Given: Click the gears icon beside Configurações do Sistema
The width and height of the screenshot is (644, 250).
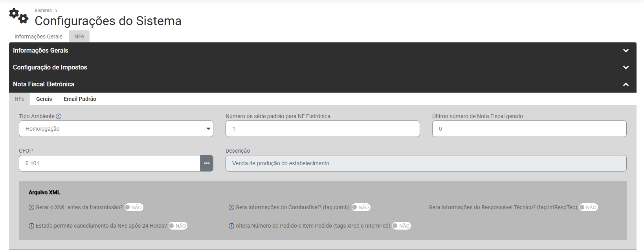Looking at the screenshot, I should [18, 16].
